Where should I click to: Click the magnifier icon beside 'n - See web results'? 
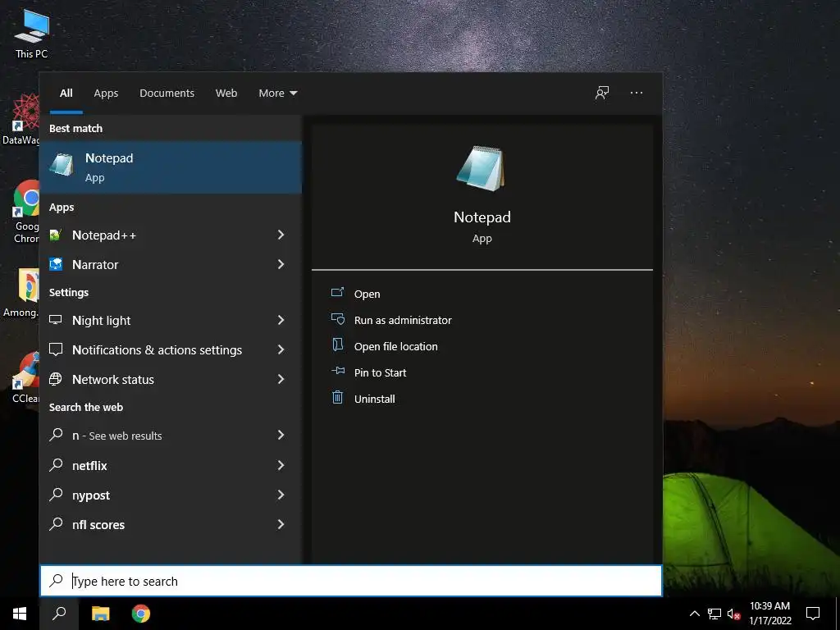tap(56, 435)
